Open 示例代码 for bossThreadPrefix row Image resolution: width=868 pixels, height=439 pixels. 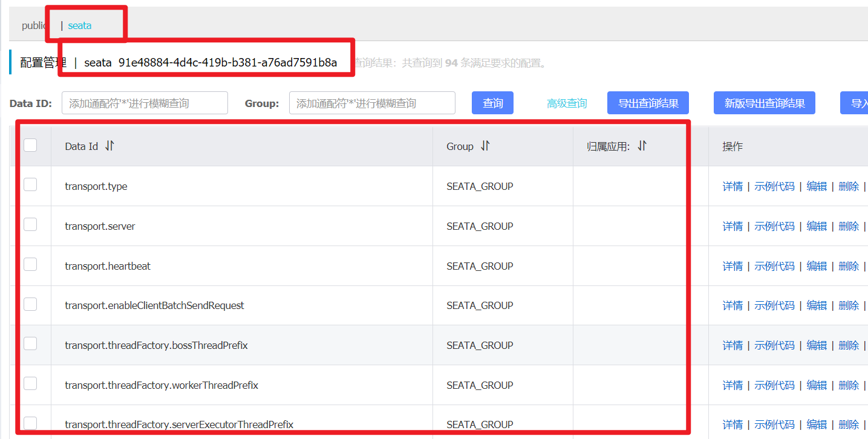tap(774, 345)
